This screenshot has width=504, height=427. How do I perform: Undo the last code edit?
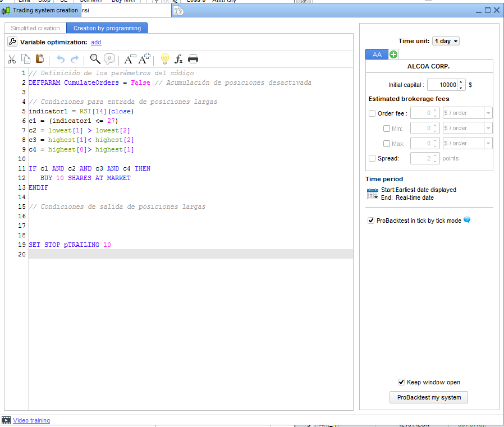pos(61,59)
